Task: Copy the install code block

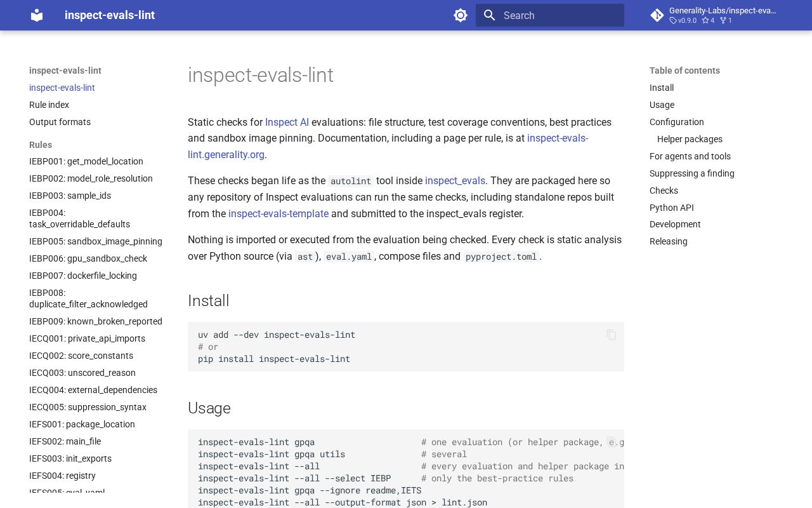Action: [612, 335]
